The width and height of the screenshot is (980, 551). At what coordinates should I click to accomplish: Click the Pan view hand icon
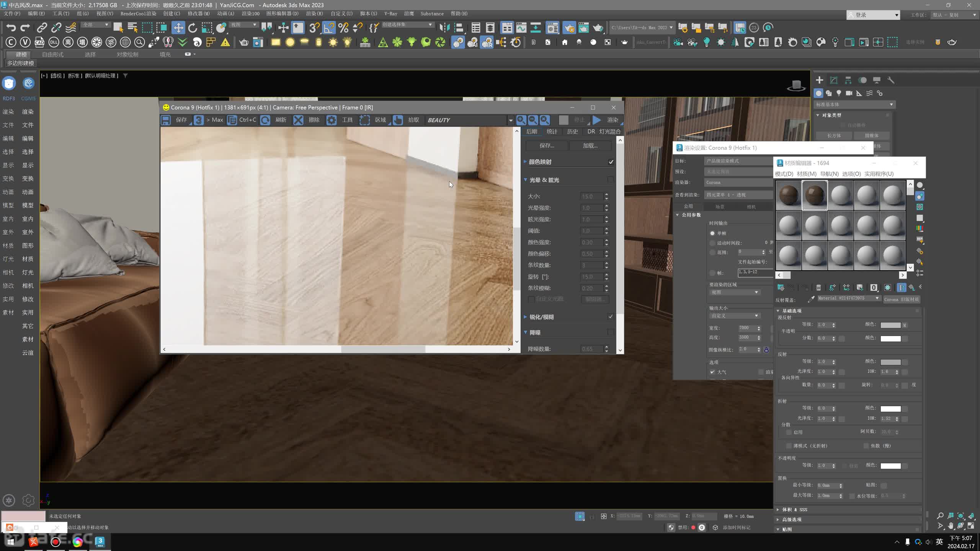[x=951, y=526]
